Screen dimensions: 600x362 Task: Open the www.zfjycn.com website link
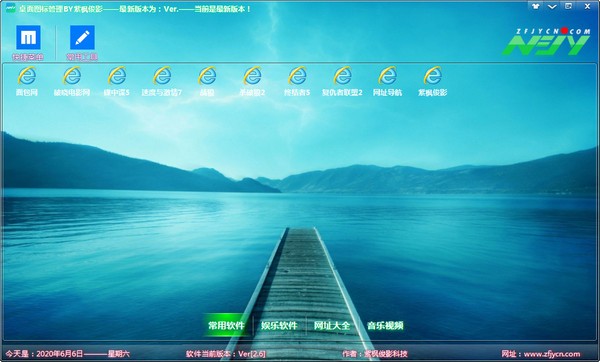551,354
